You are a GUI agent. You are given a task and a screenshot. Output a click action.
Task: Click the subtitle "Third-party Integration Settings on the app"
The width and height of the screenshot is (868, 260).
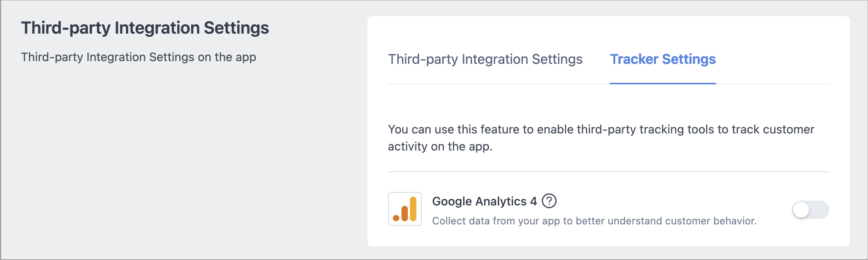click(x=138, y=57)
